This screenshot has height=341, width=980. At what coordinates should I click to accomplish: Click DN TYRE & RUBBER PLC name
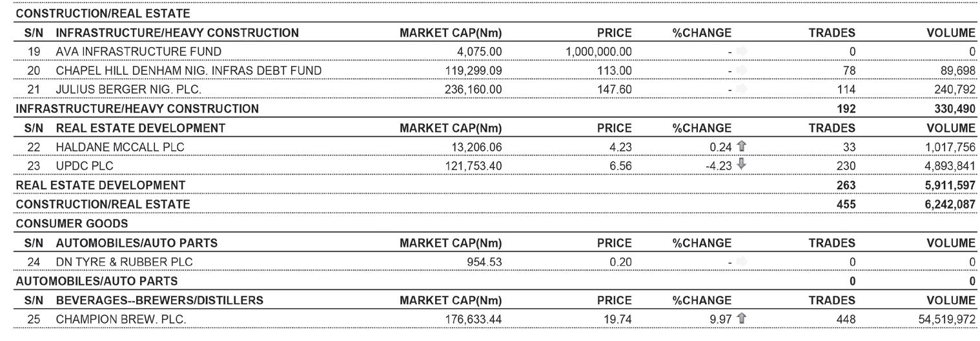(x=124, y=262)
